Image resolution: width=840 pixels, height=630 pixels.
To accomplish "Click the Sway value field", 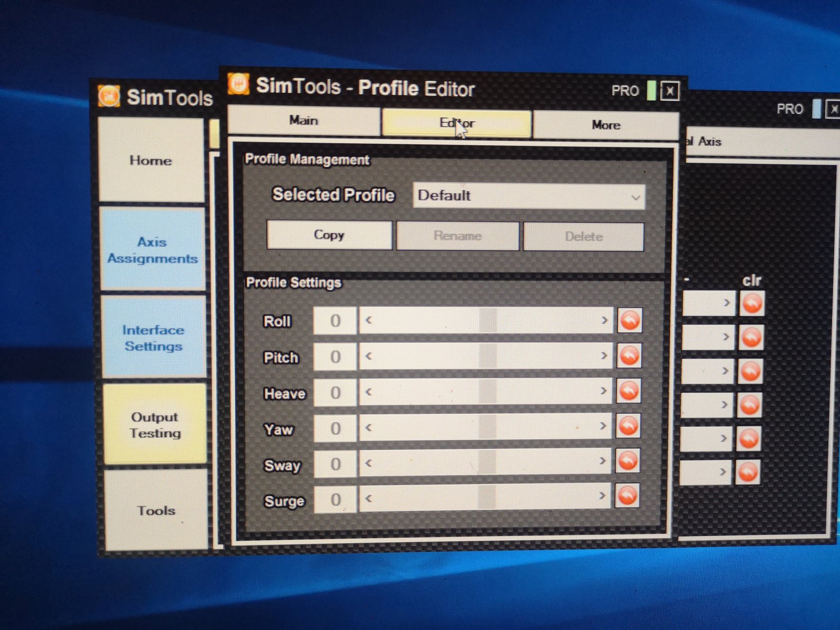I will pos(335,464).
